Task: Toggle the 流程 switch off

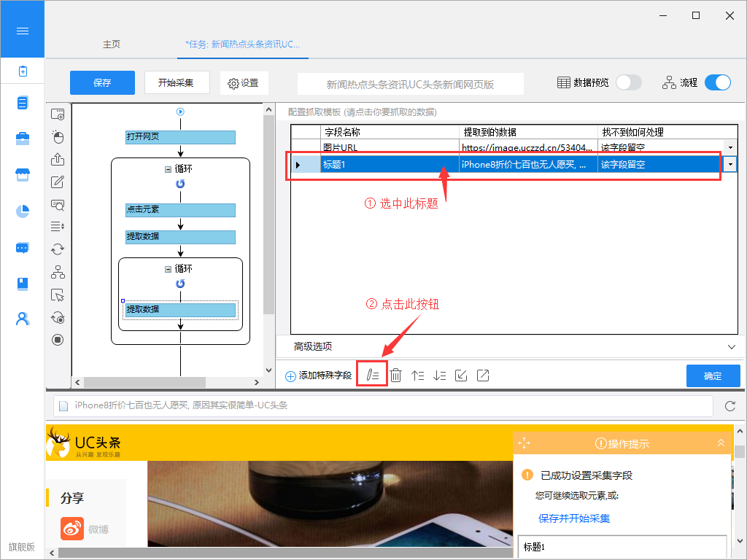Action: pos(717,82)
